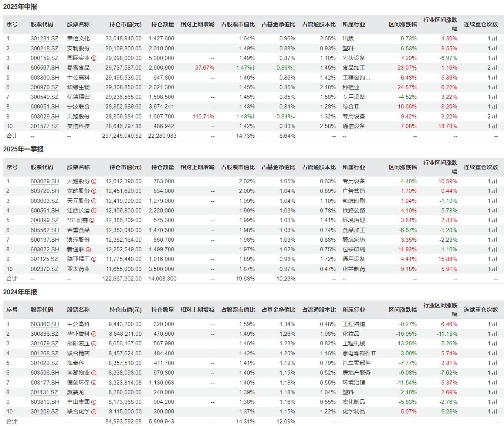This screenshot has width=504, height=426.
Task: Click the bar chart icon in 联合精密 row
Action: 495,353
